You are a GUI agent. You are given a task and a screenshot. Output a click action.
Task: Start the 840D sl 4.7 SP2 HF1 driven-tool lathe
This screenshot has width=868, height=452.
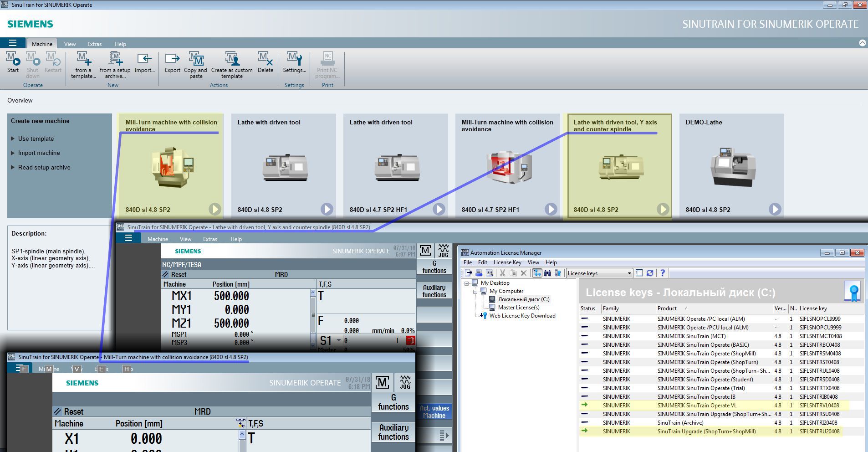(439, 209)
